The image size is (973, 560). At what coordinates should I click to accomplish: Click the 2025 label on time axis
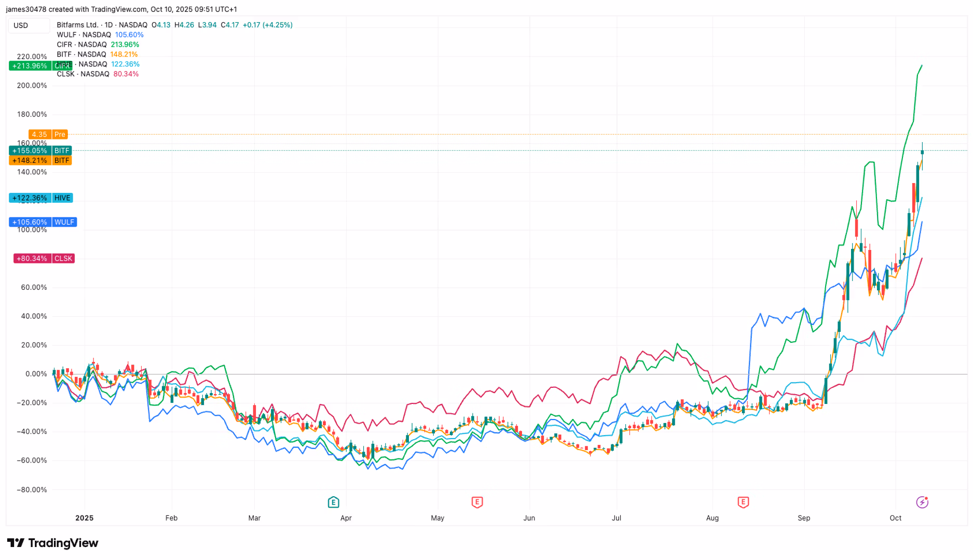84,518
